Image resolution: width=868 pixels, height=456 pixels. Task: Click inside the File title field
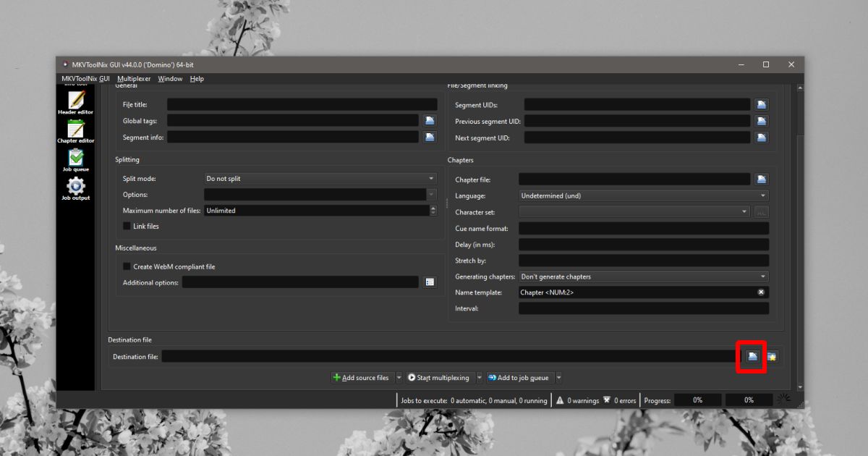(x=302, y=104)
